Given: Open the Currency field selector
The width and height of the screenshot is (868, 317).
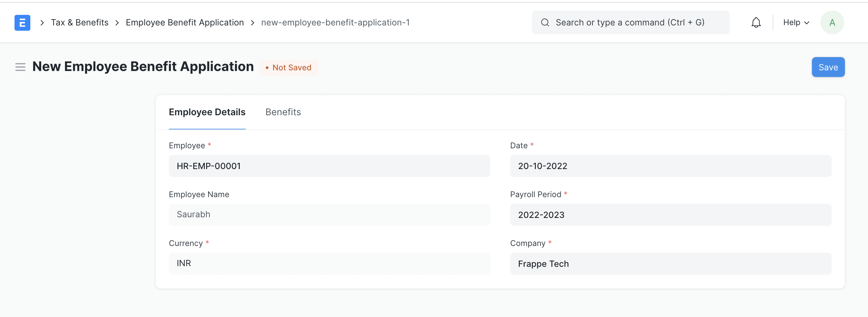Looking at the screenshot, I should tap(329, 264).
